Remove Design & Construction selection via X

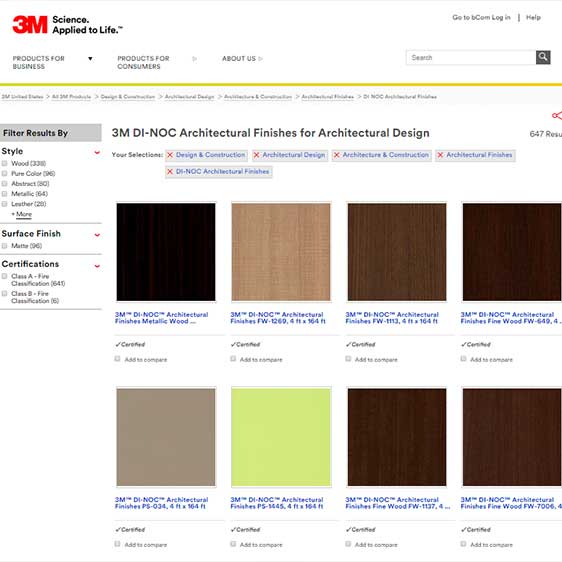170,155
